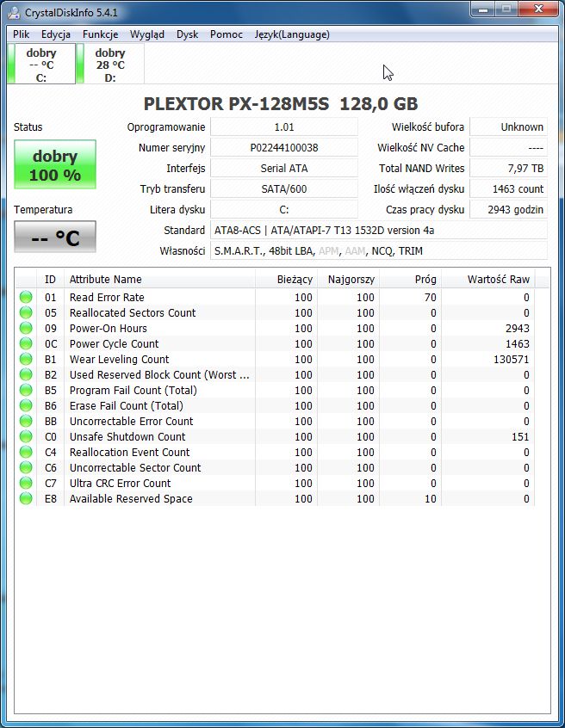Click threshold value 70 in Read Error Rate row

(431, 297)
